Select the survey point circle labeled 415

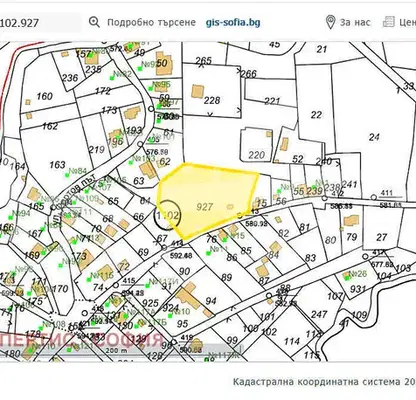coord(116,285)
